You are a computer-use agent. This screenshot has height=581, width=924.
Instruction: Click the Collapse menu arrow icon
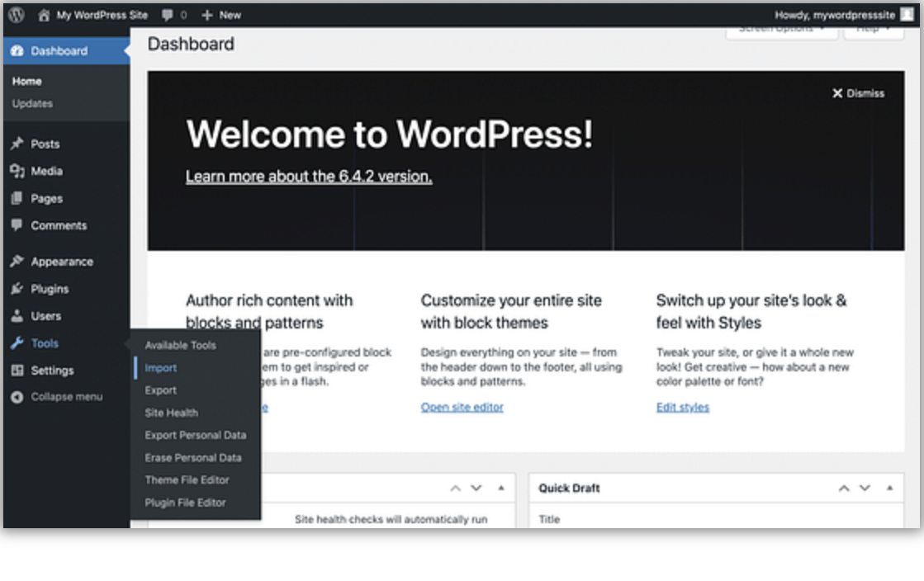pyautogui.click(x=17, y=397)
